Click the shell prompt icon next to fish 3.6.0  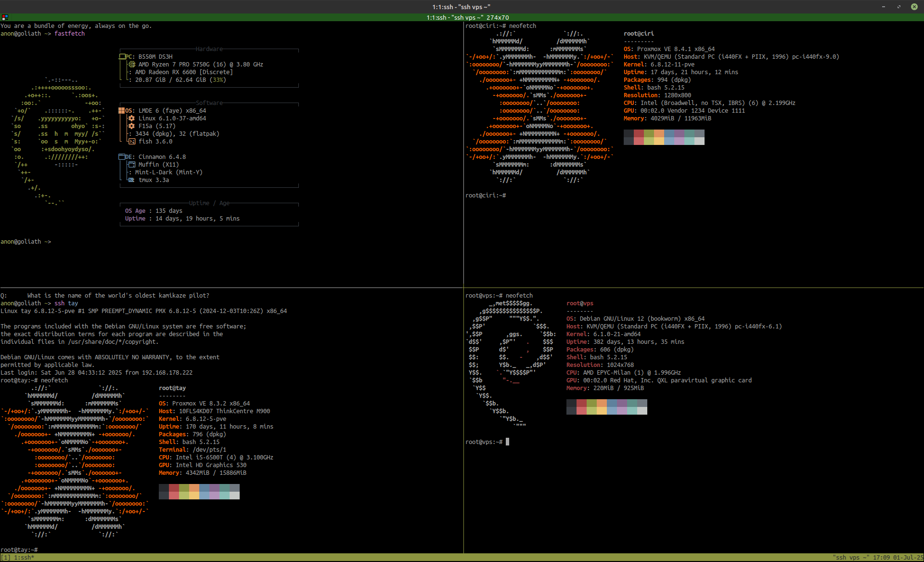coord(131,142)
